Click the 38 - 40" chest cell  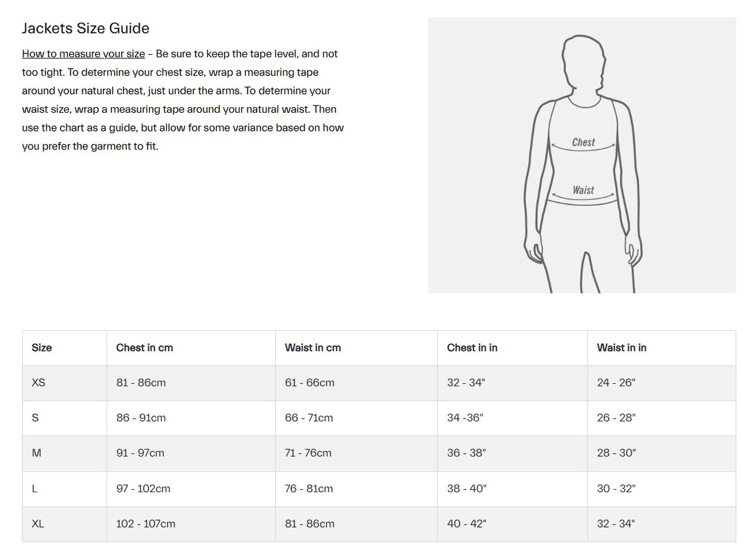coord(466,488)
